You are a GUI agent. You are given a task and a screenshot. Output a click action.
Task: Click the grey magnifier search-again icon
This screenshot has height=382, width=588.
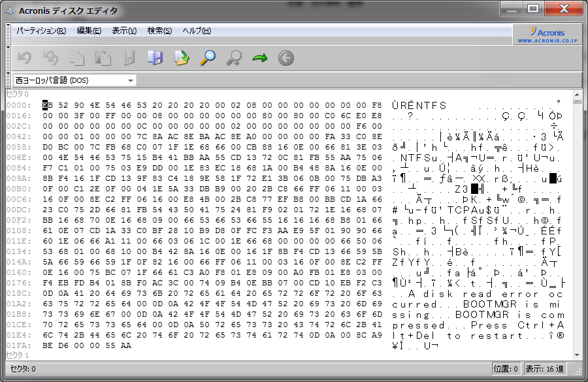tap(234, 58)
